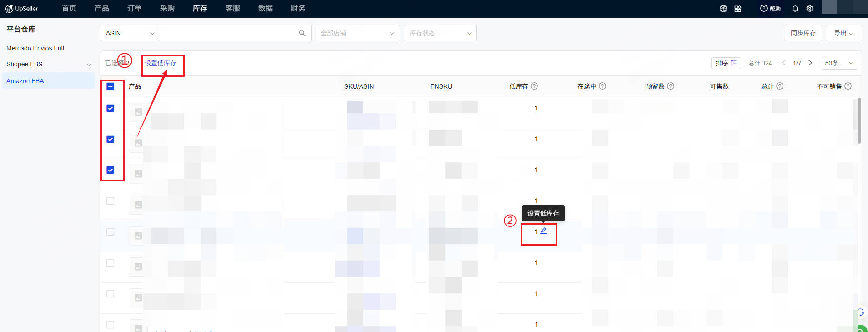Click the 总计 324 count text
868x332 pixels.
point(760,63)
